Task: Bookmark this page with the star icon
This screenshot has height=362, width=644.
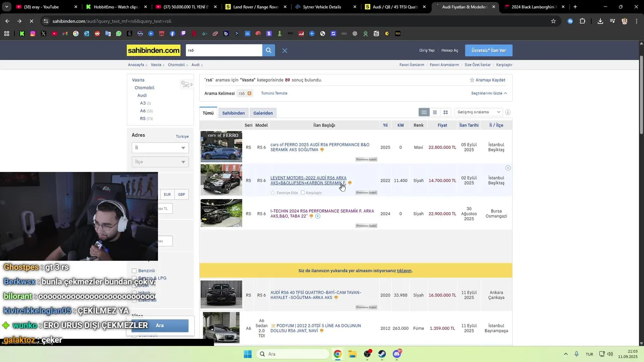Action: coord(553,21)
